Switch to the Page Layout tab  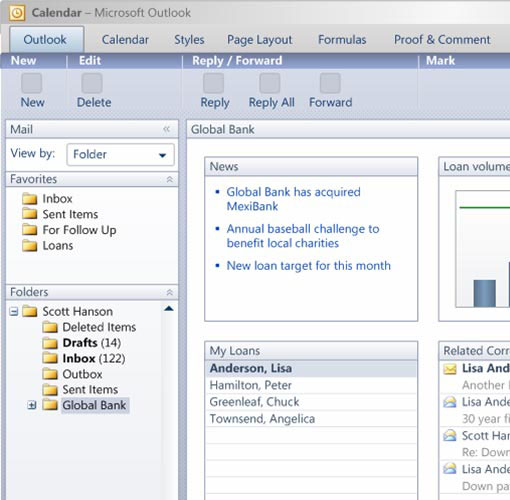(x=260, y=40)
